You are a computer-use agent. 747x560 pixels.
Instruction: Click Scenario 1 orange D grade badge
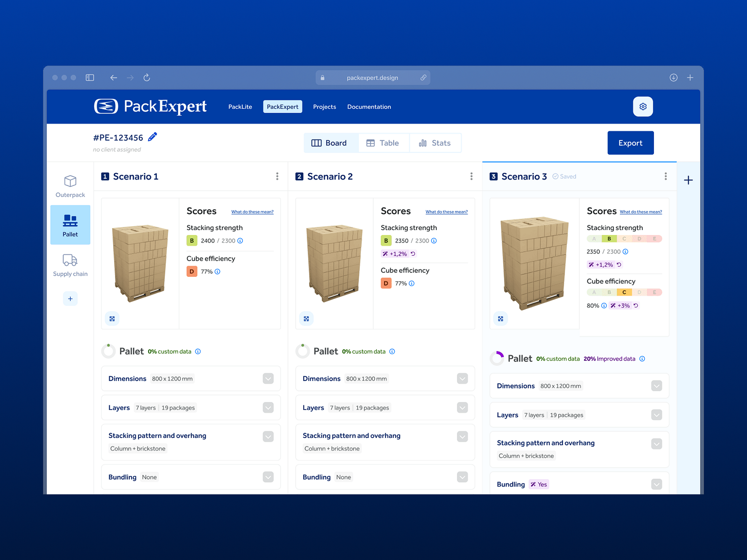click(192, 271)
